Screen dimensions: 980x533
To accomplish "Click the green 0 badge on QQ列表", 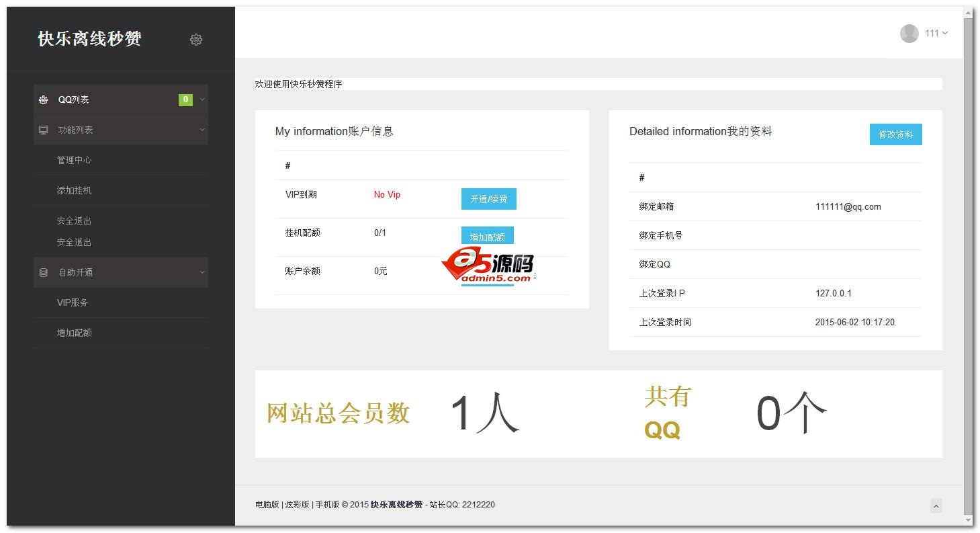I will 185,99.
